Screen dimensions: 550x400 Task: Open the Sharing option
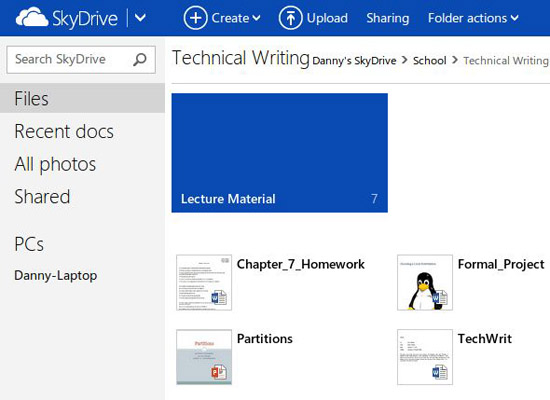388,18
